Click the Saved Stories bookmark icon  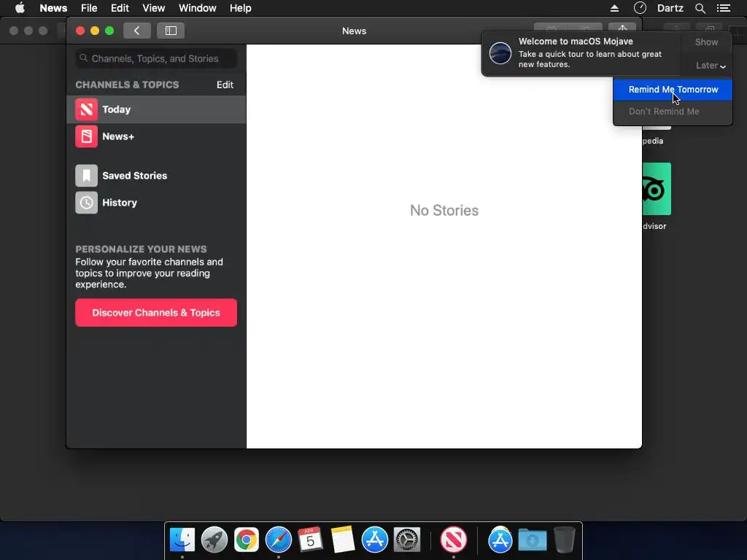point(86,176)
